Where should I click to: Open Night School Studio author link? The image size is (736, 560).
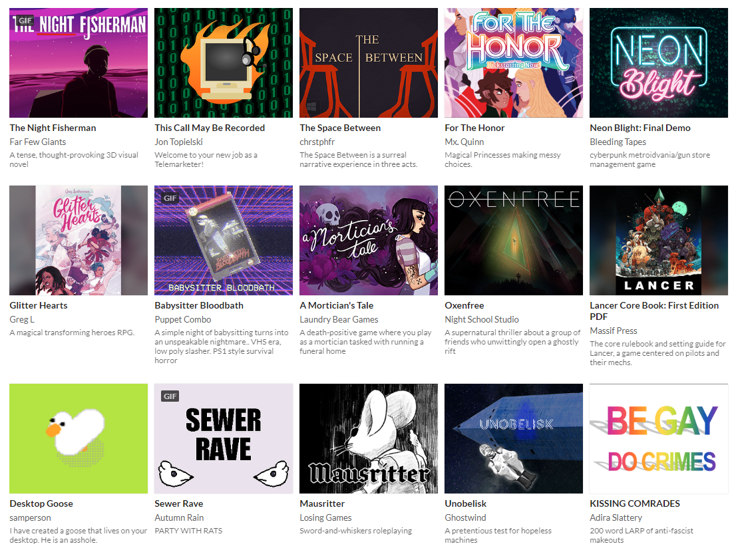482,319
